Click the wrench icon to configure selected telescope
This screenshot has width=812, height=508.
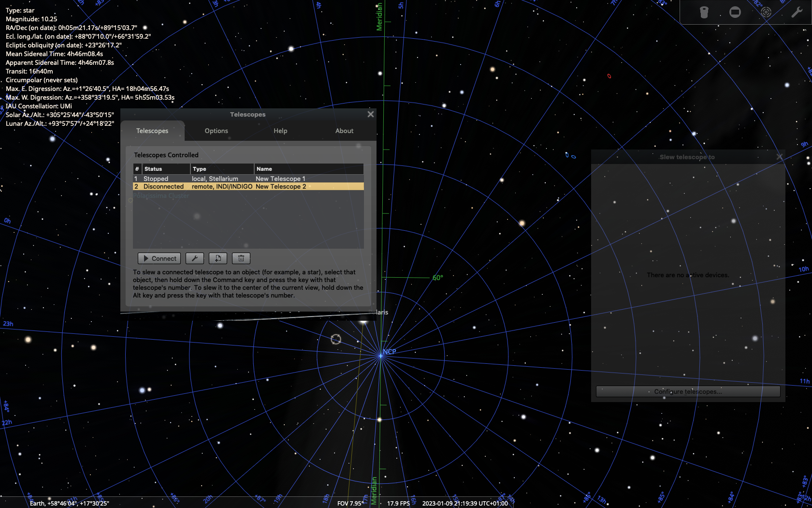coord(195,258)
